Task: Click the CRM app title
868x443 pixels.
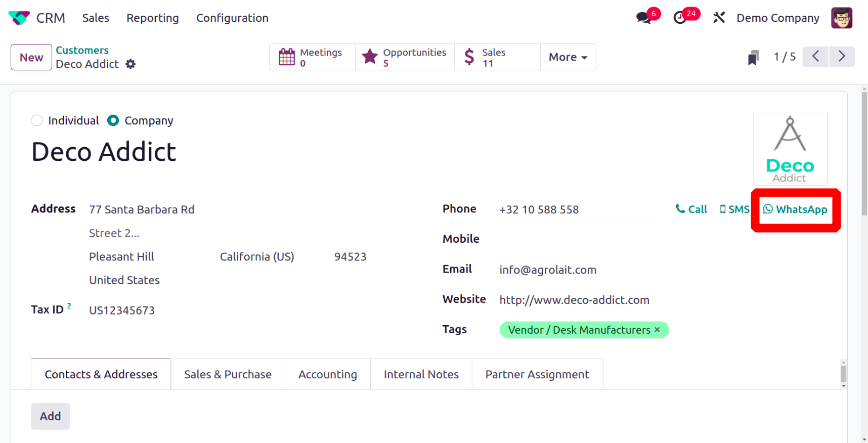Action: point(51,18)
